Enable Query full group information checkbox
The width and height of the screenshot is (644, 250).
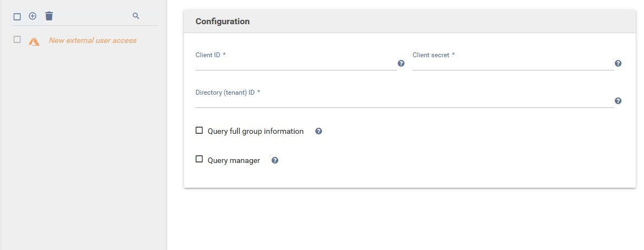199,131
